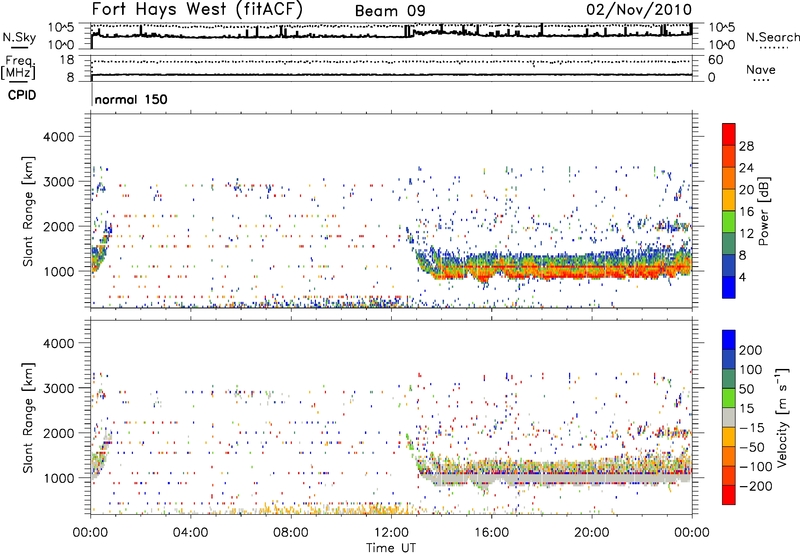
Task: Click the '08:00' time axis tick label
Action: (290, 533)
